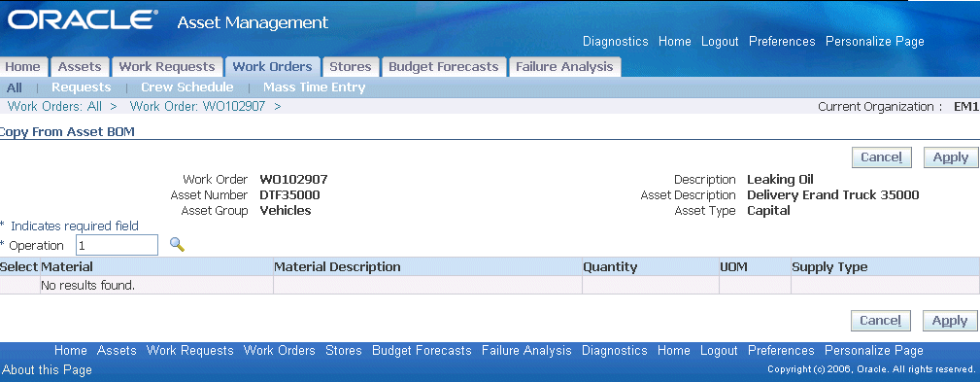Click the Oracle logo in header
Screen dimensions: 980x382
[x=82, y=21]
